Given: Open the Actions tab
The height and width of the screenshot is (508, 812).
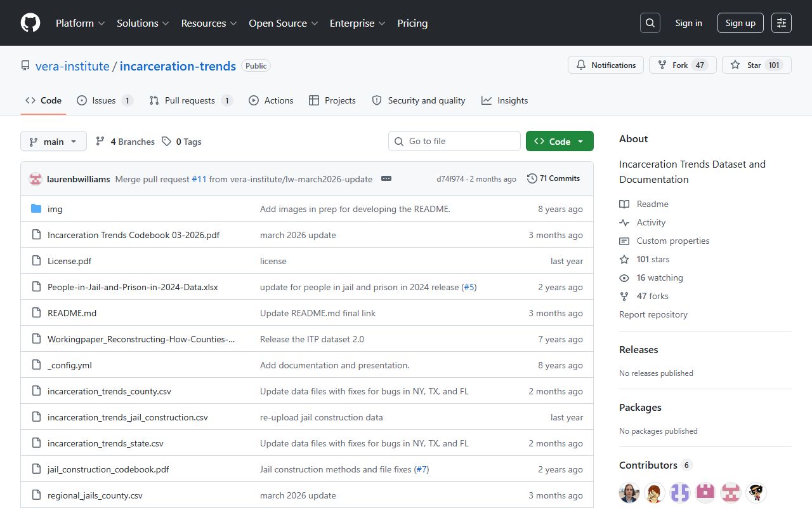Looking at the screenshot, I should click(x=271, y=100).
